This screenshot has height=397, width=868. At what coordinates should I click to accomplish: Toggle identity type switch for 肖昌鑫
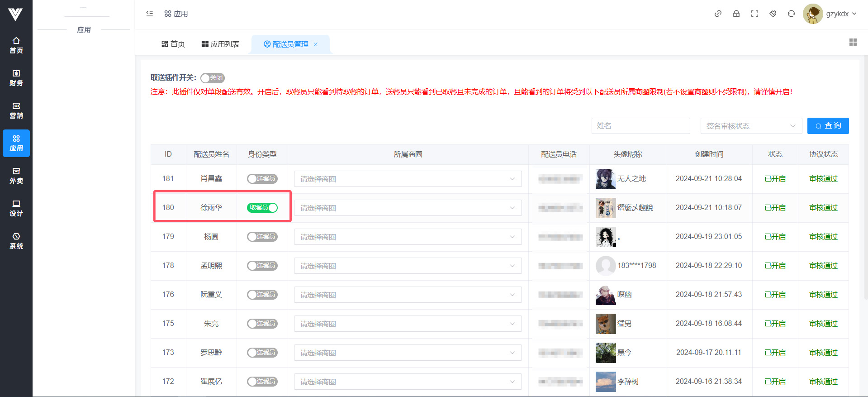point(262,179)
